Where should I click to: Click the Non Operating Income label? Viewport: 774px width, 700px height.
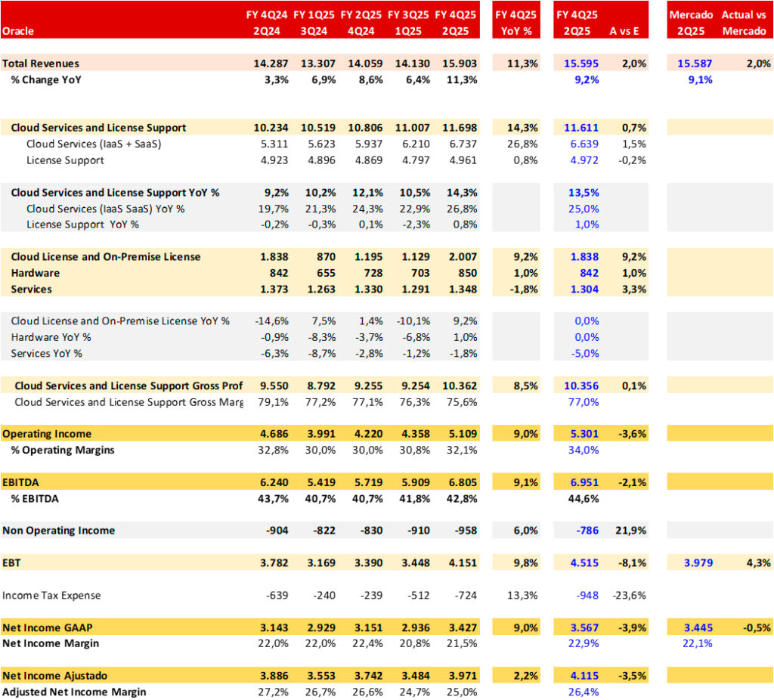(59, 530)
